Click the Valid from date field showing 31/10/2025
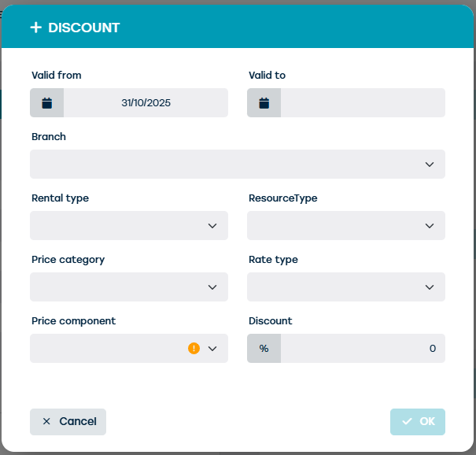Viewport: 476px width, 455px height. [146, 103]
